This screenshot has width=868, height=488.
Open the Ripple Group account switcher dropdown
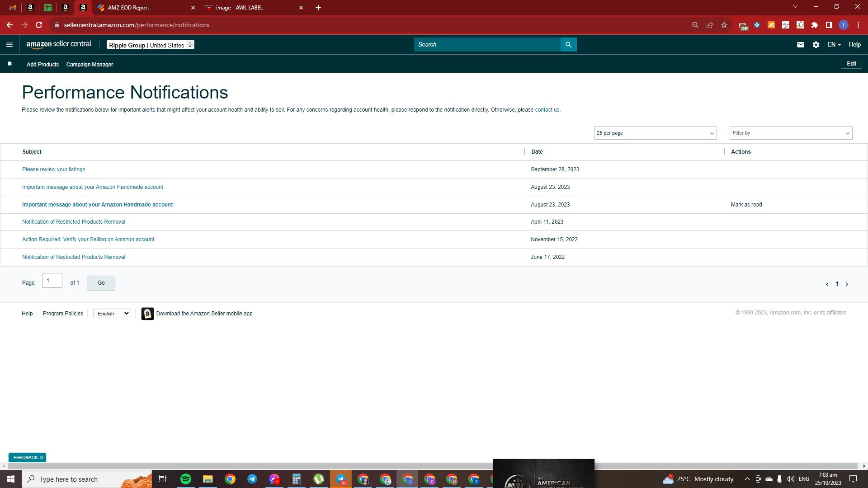(x=151, y=45)
